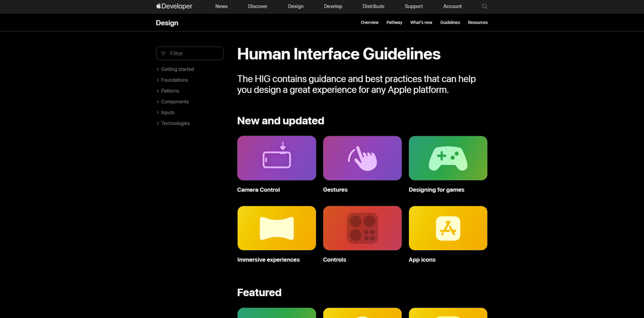The height and width of the screenshot is (318, 644).
Task: Click the Gestures title link
Action: pyautogui.click(x=335, y=190)
